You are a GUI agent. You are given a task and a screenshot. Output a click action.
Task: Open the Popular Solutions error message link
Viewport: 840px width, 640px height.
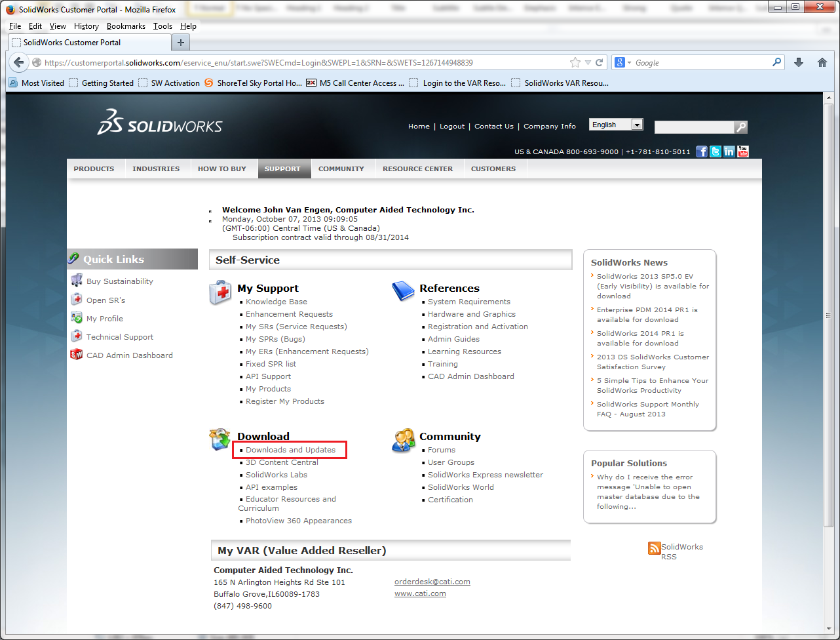pos(648,492)
